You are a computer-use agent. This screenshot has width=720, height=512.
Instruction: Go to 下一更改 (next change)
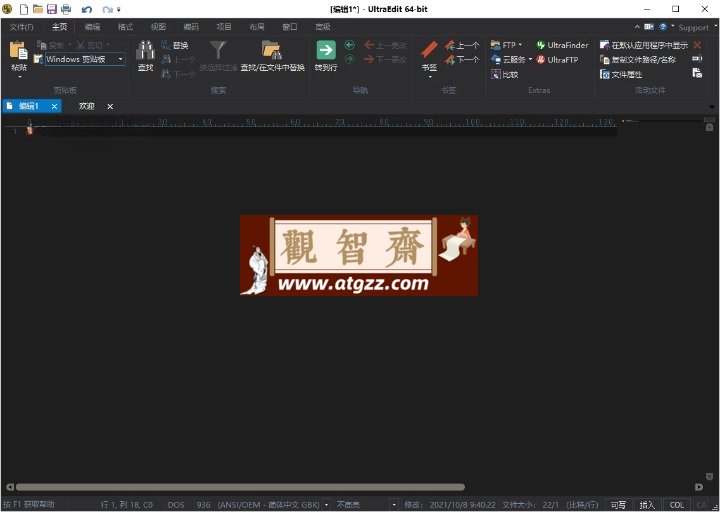pyautogui.click(x=385, y=59)
